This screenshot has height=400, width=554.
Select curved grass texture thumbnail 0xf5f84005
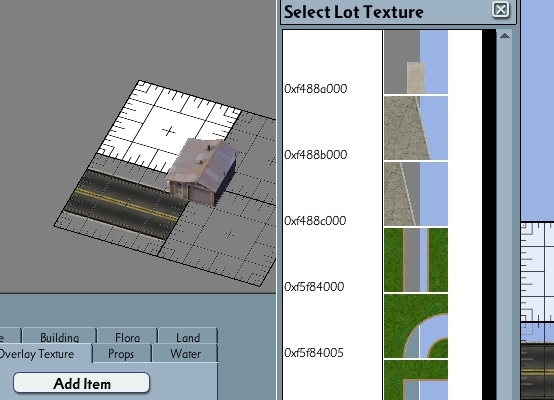416,326
